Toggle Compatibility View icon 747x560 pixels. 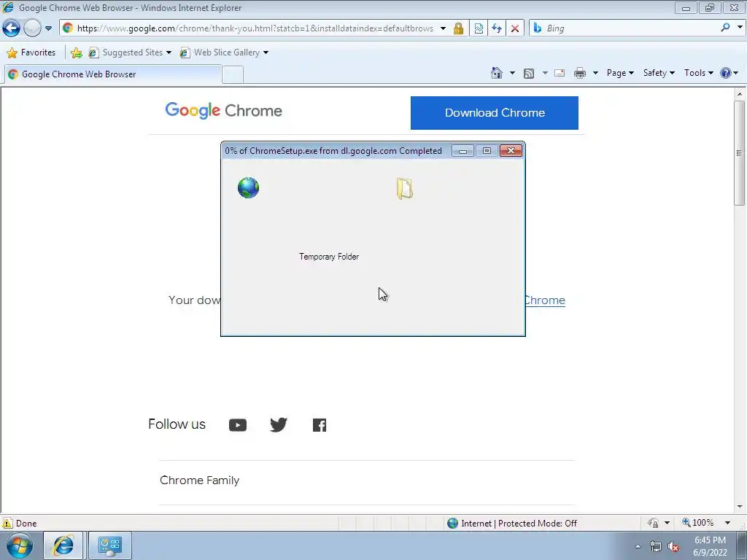(x=479, y=28)
